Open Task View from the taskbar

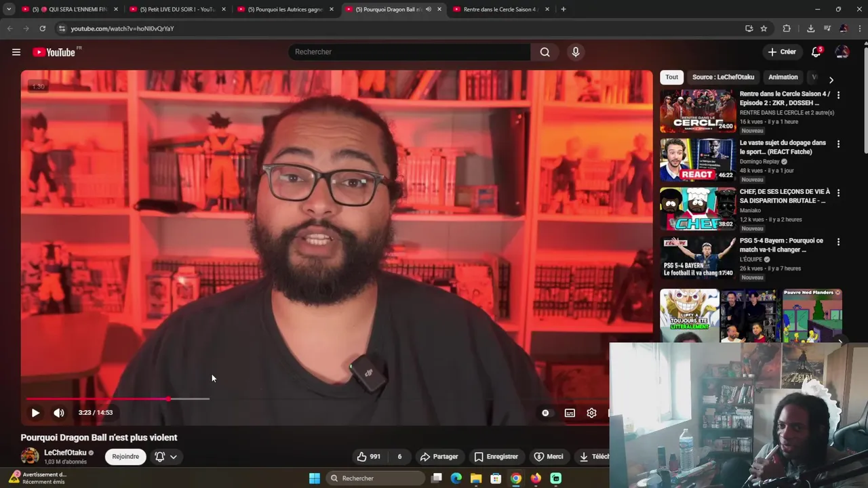point(437,479)
